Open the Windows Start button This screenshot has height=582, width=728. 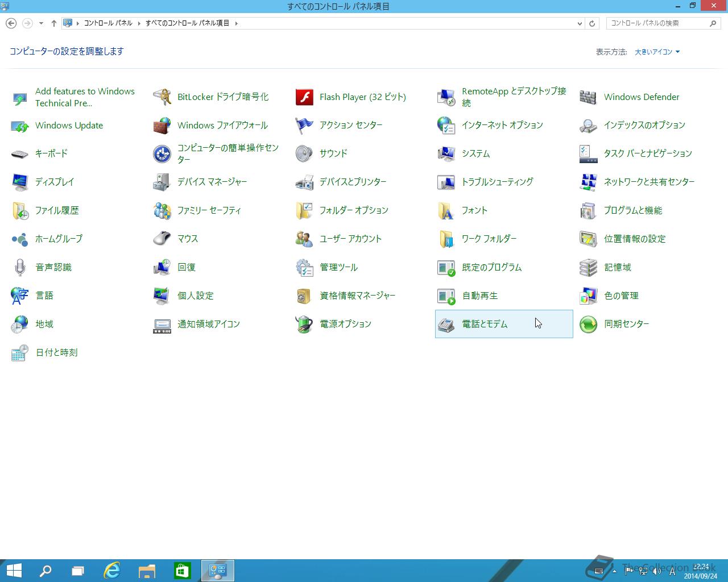point(14,571)
